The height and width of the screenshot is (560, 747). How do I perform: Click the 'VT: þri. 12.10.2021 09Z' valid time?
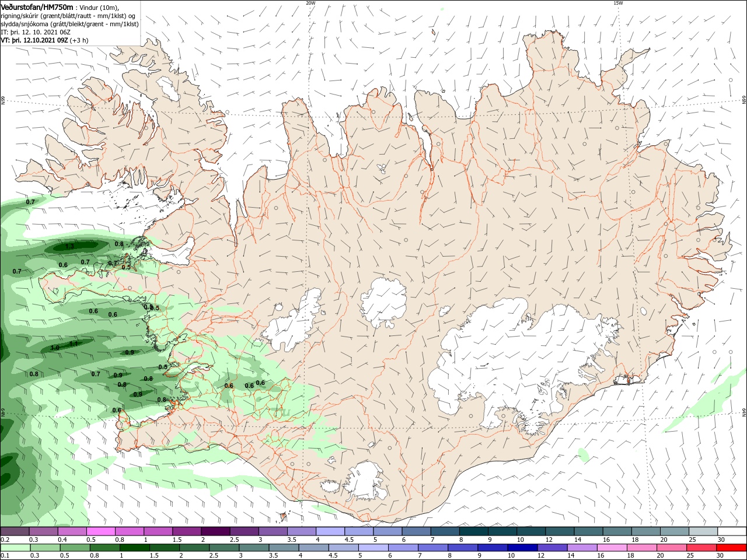click(x=35, y=40)
